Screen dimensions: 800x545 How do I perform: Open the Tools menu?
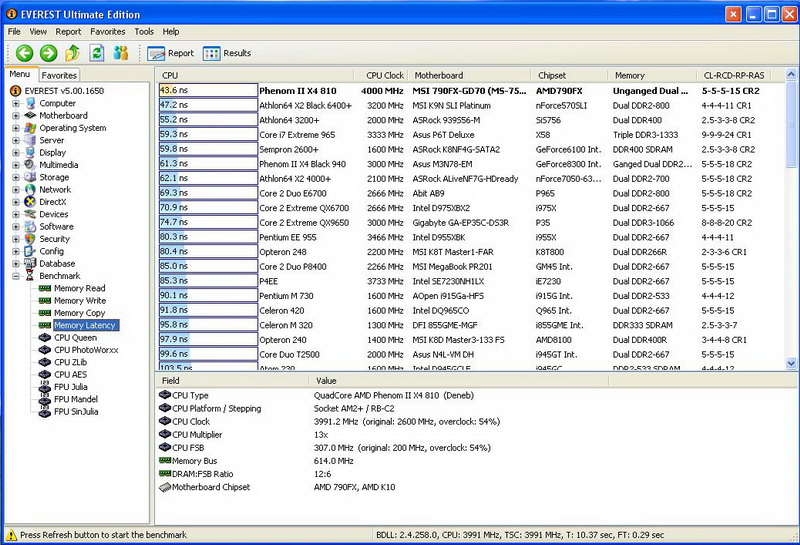point(144,32)
